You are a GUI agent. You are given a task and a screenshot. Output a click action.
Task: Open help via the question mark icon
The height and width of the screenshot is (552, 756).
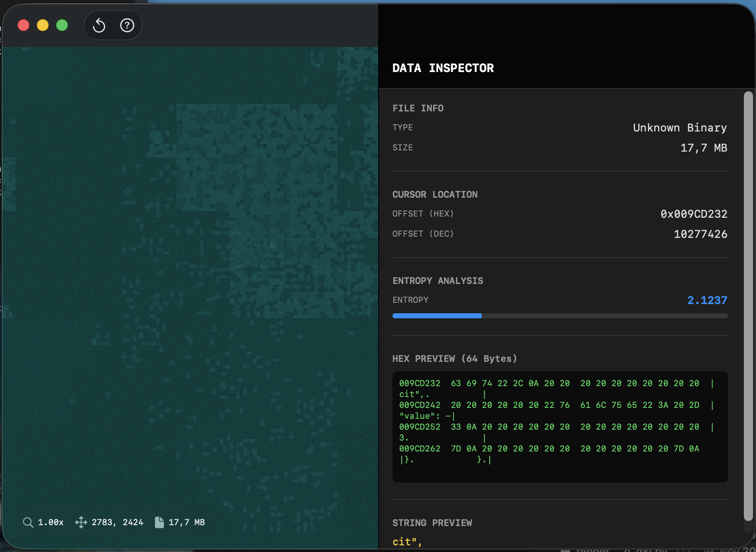[x=127, y=26]
